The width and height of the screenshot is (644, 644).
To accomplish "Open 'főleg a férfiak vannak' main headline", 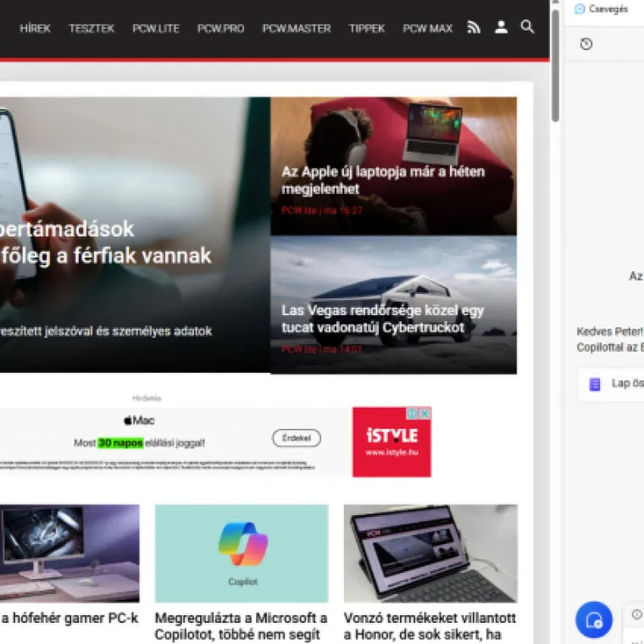I will pyautogui.click(x=106, y=256).
